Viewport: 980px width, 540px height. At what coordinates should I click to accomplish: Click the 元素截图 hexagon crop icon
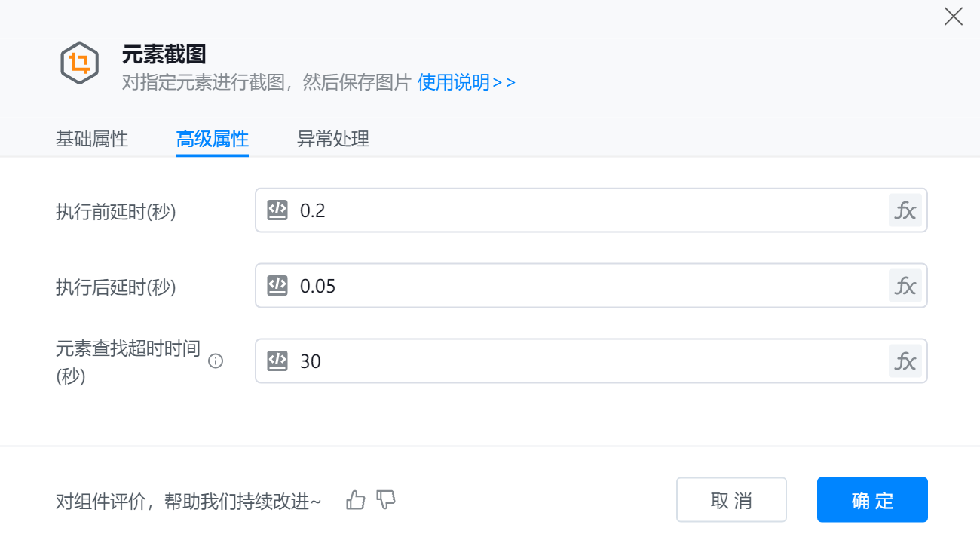(79, 63)
